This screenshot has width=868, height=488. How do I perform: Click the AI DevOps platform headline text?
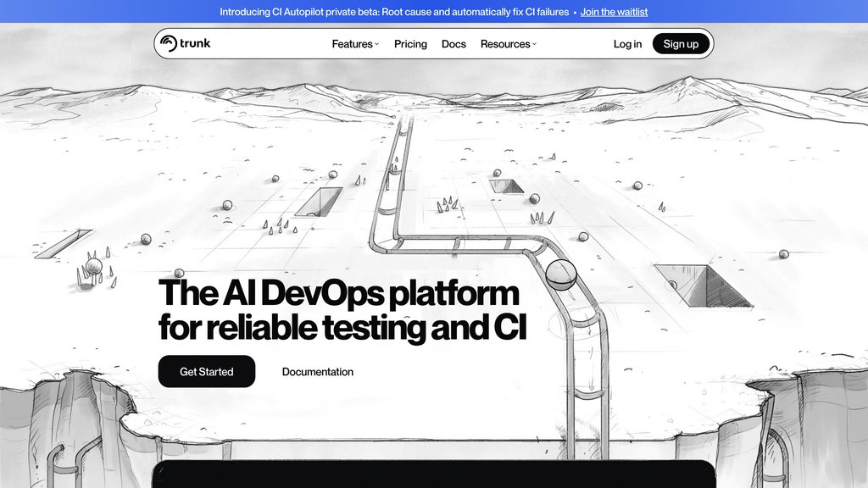(x=342, y=310)
